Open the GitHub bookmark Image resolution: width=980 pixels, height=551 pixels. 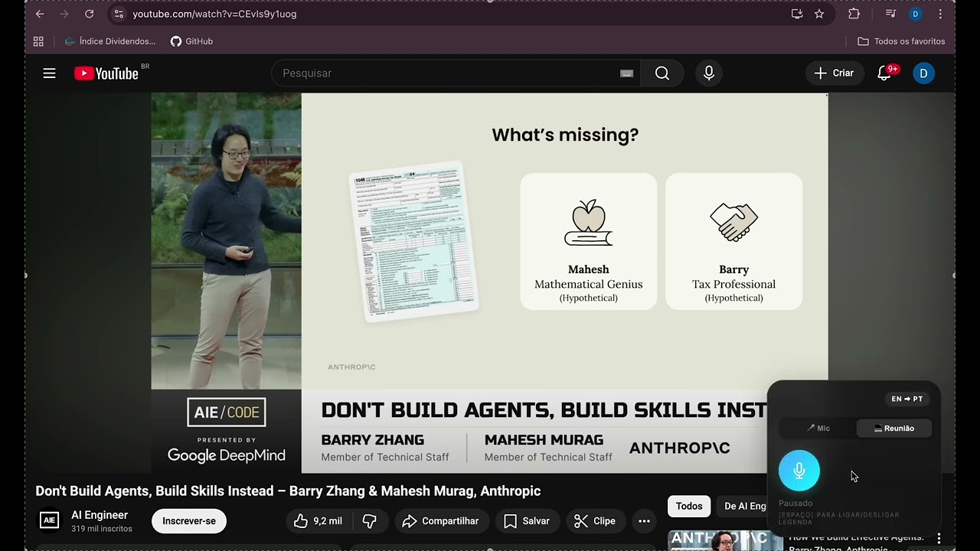click(191, 41)
